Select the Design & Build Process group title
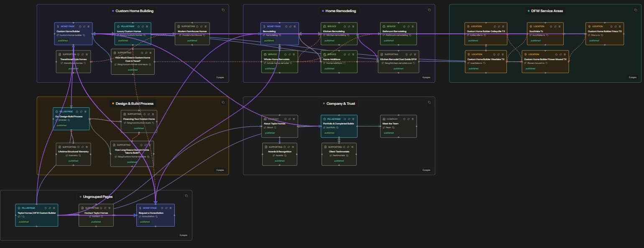The width and height of the screenshot is (644, 248). tap(134, 104)
